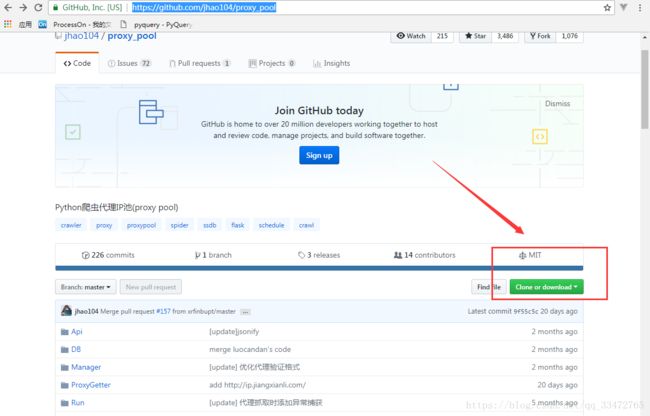Screen dimensions: 650x416
Task: Select the address bar URL field
Action: (x=330, y=7)
